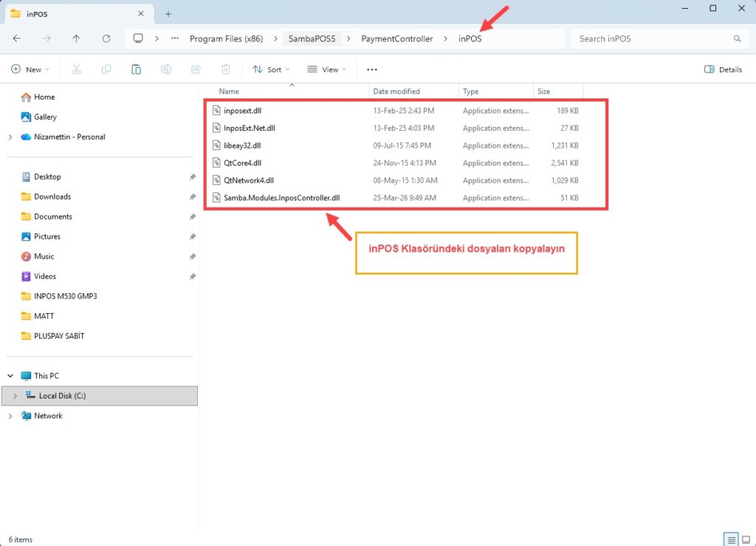Click the Paste clipboard icon
Screen dimensions: 756x546
click(136, 69)
